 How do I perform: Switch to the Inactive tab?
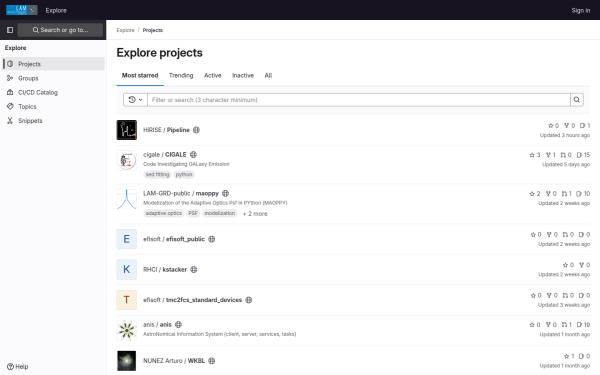[243, 75]
